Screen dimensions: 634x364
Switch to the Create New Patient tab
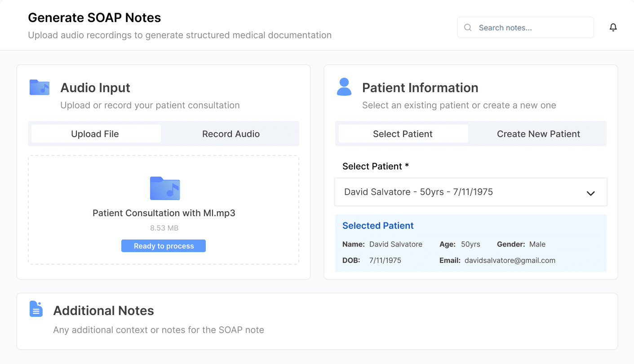click(x=538, y=133)
